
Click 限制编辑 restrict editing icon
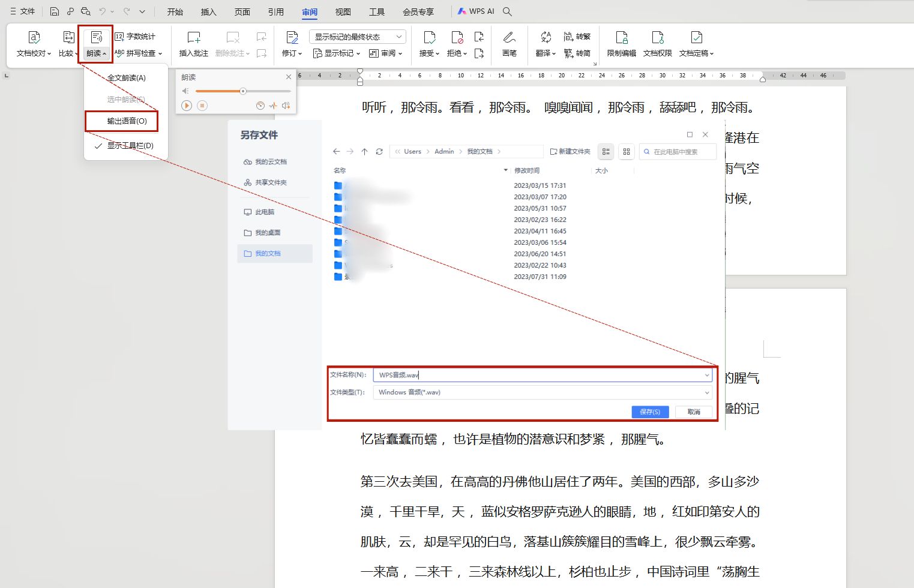click(x=622, y=38)
